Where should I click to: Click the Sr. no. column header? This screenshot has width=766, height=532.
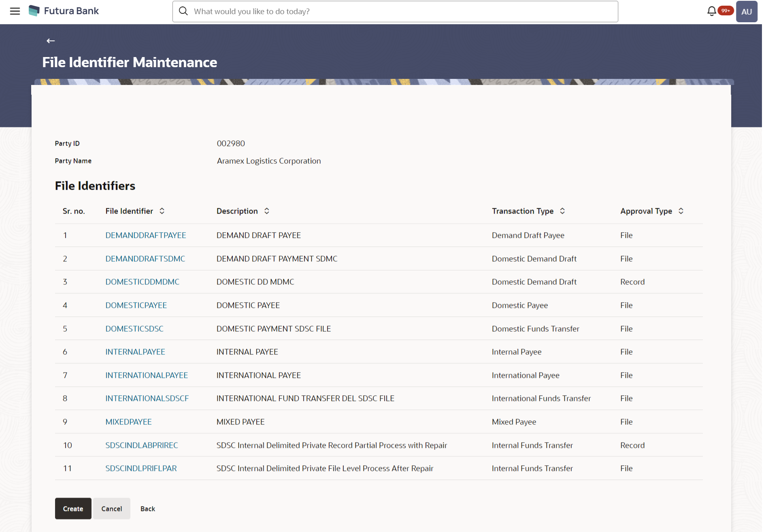pyautogui.click(x=74, y=211)
